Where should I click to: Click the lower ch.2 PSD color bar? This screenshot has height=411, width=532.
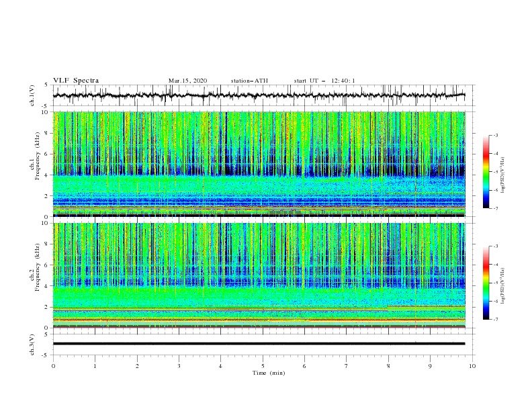[486, 283]
